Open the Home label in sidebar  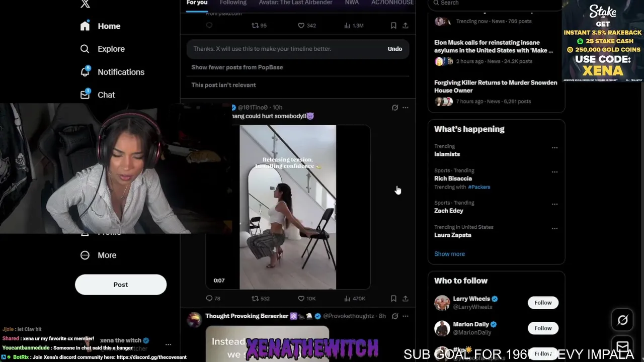tap(109, 26)
